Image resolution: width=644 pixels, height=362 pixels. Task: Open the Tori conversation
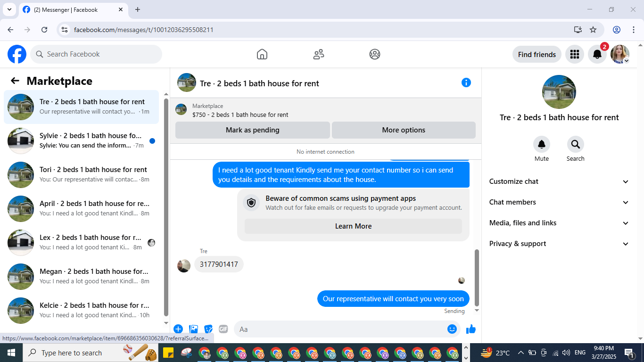point(82,175)
